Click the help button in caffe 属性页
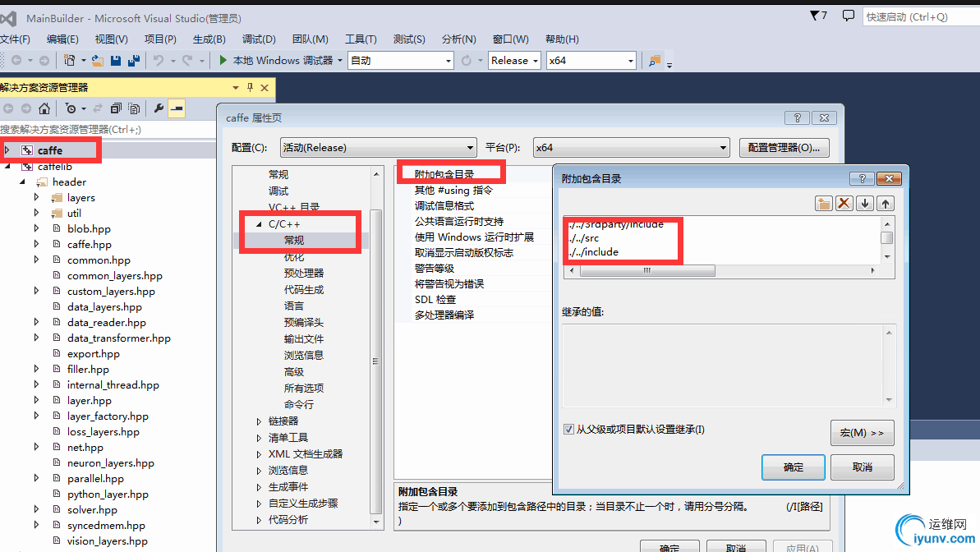The height and width of the screenshot is (552, 980). (x=797, y=117)
